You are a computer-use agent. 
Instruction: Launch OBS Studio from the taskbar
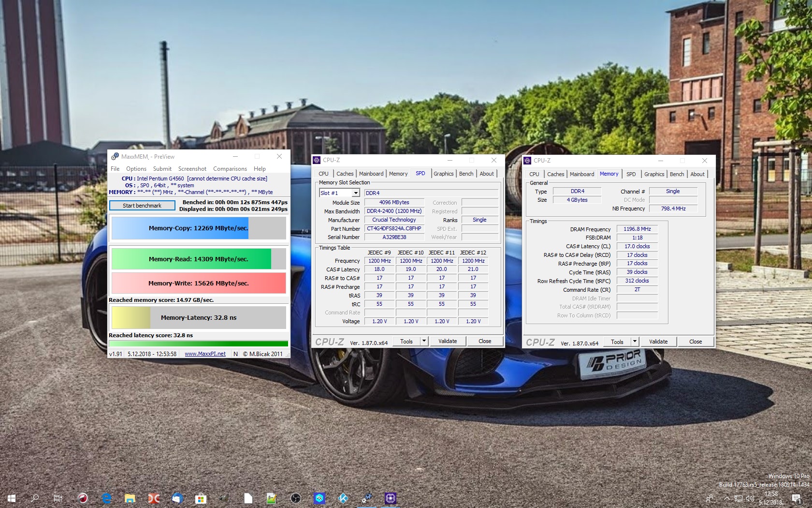pos(295,498)
